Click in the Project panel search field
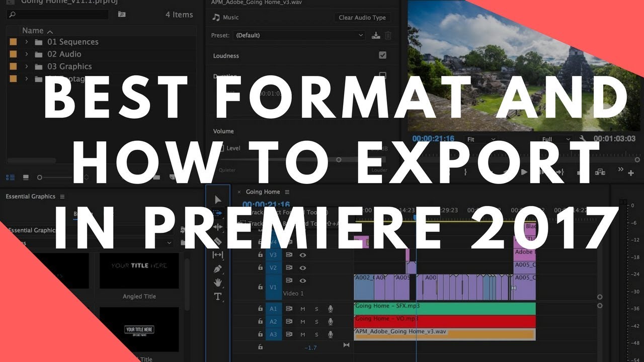The image size is (644, 362). point(57,15)
